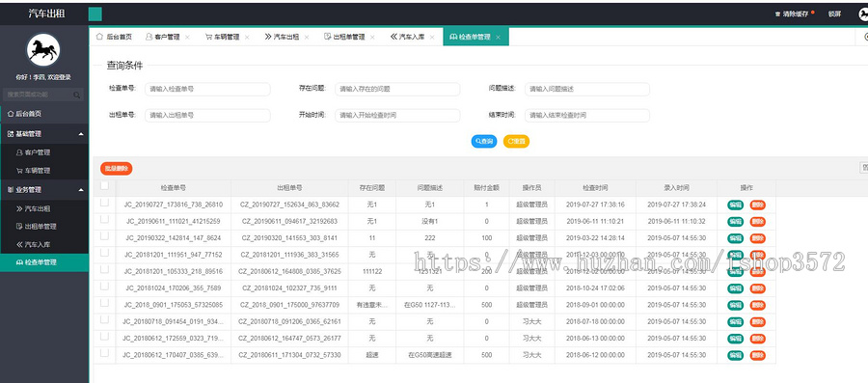The image size is (868, 383).
Task: Close the active 检查单管理 tab
Action: coord(499,37)
